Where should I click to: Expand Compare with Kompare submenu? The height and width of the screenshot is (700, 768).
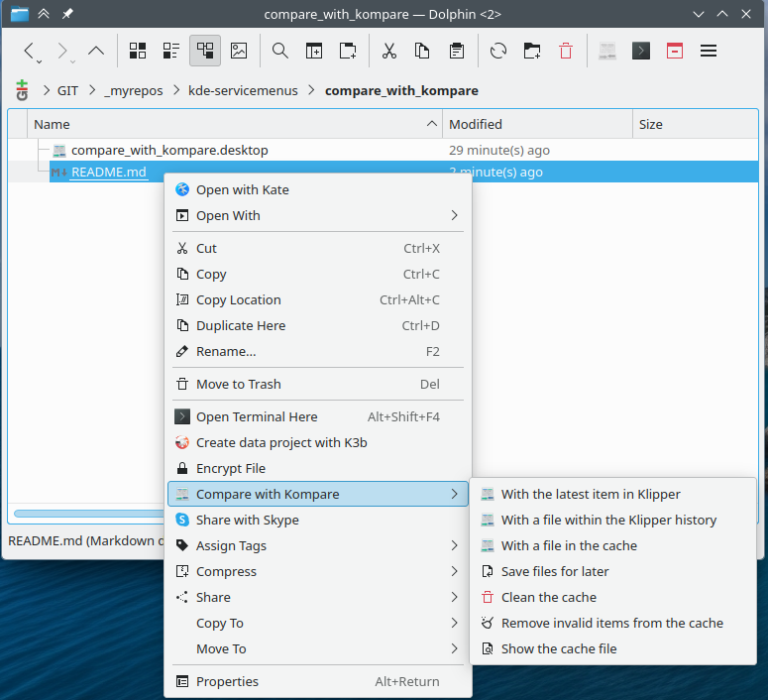click(317, 494)
